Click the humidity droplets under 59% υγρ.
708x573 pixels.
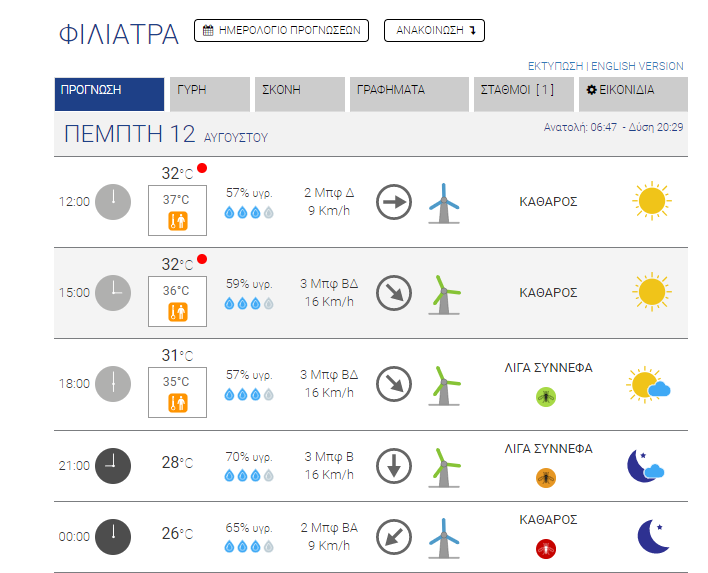click(x=249, y=303)
